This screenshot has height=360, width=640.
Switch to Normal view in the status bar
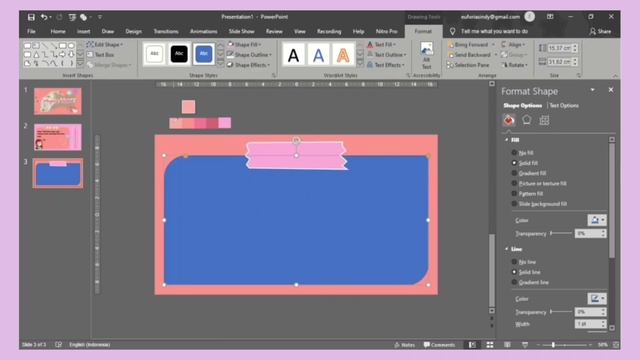click(x=472, y=345)
